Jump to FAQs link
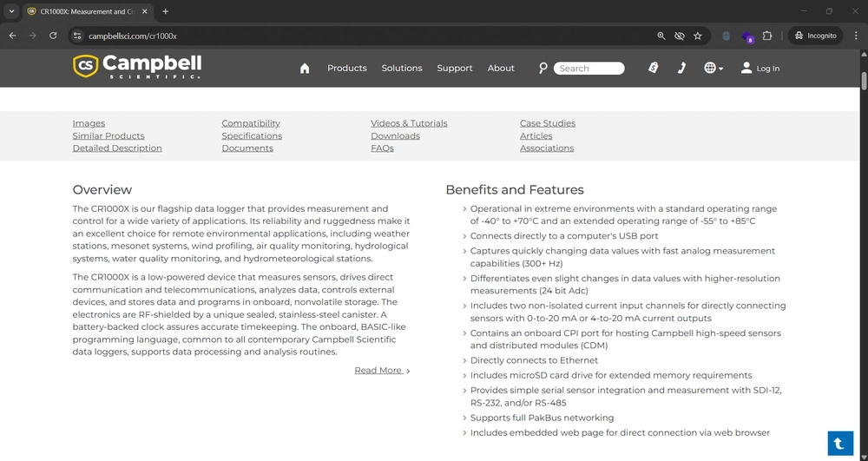This screenshot has height=461, width=868. tap(383, 148)
